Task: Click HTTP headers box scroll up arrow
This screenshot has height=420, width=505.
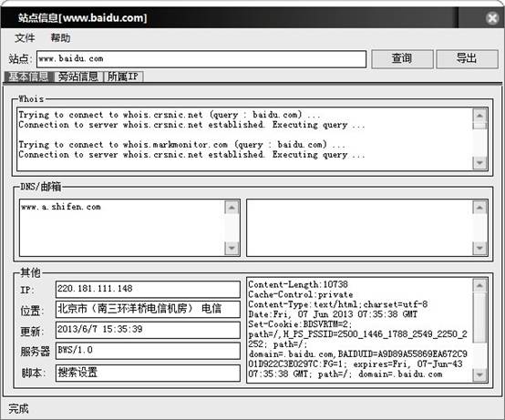Action: tap(479, 285)
